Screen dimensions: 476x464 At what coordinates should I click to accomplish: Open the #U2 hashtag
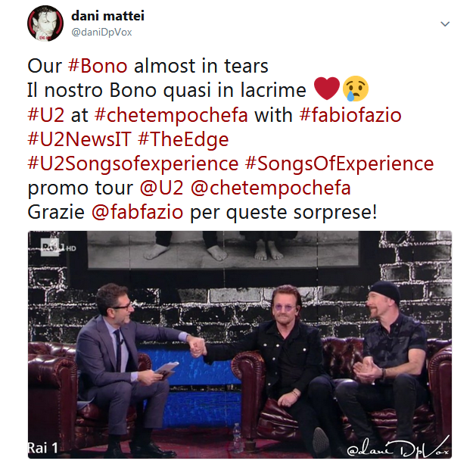(x=46, y=115)
